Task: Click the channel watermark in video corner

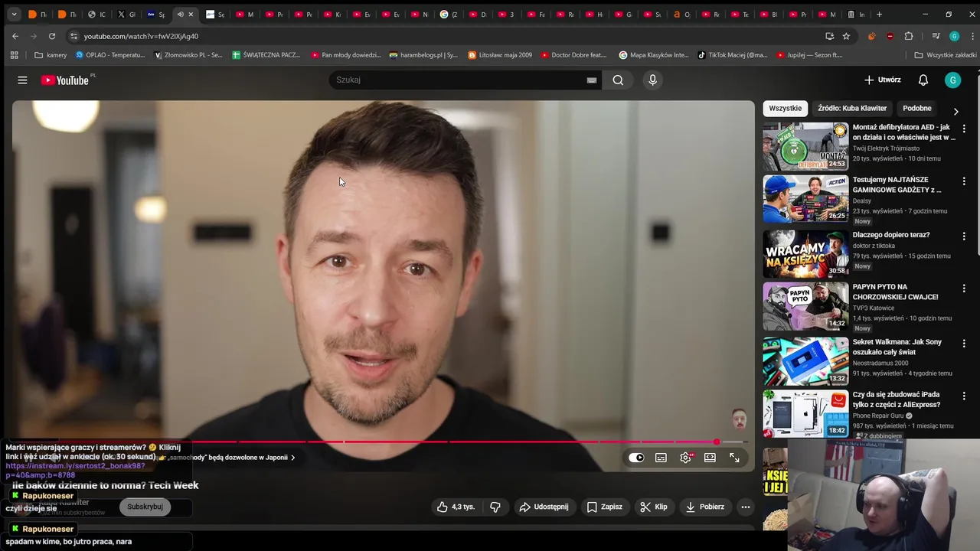Action: click(x=739, y=419)
